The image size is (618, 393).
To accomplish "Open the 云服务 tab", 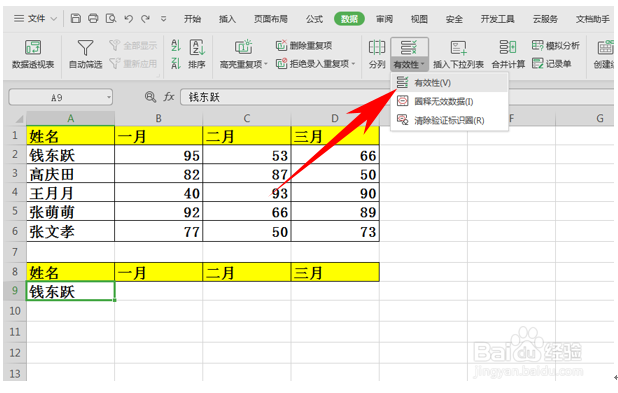I will pyautogui.click(x=545, y=19).
